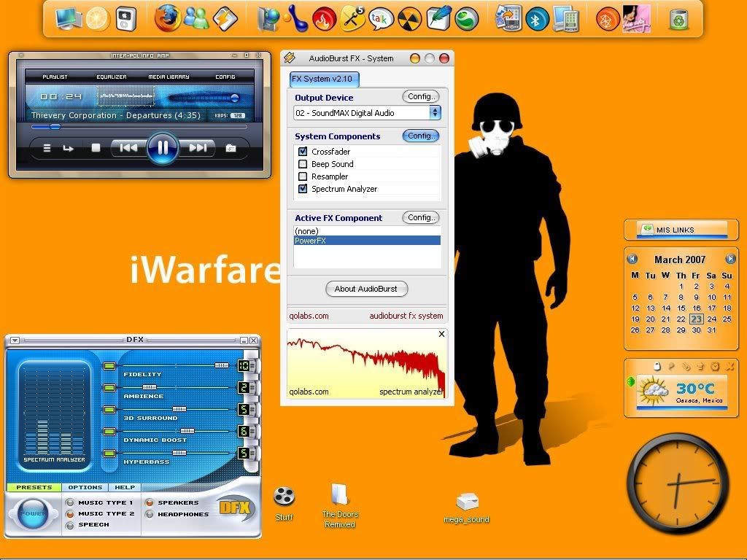Pause playback in the AMP player
747x560 pixels.
pyautogui.click(x=163, y=147)
